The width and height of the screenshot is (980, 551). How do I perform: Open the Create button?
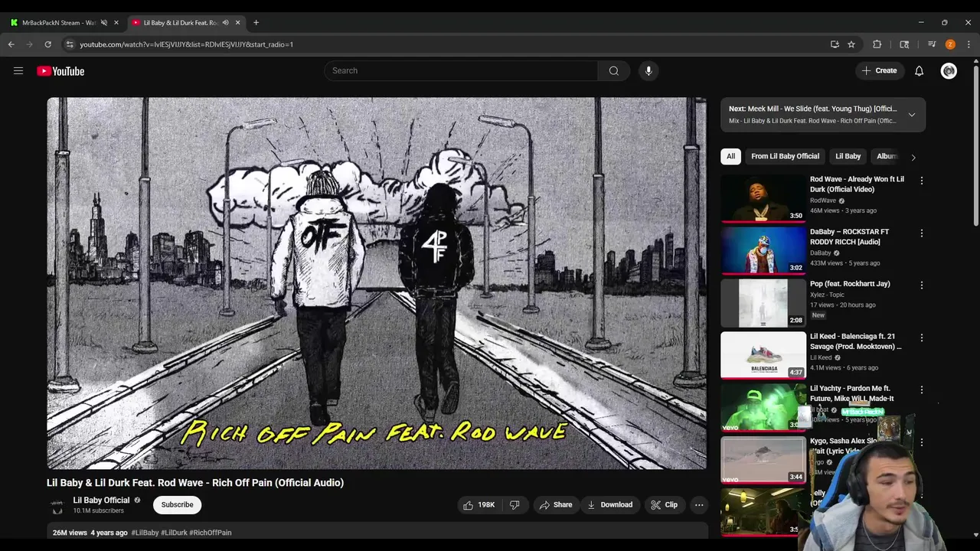(x=879, y=70)
